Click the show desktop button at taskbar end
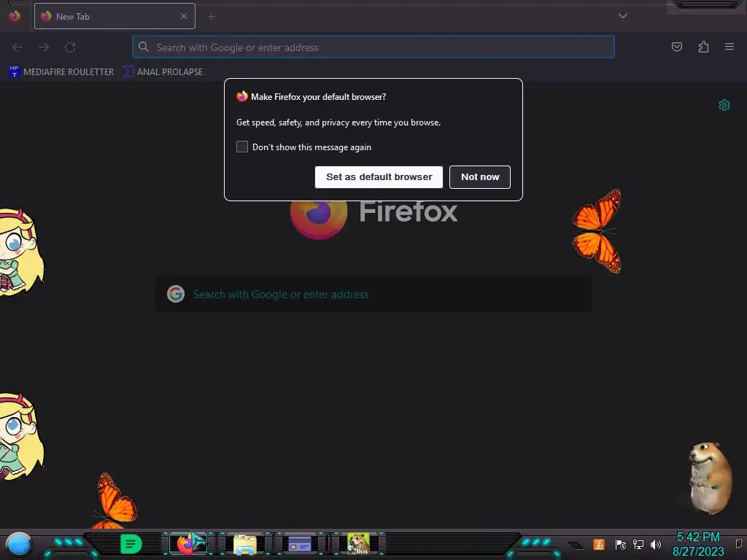This screenshot has height=560, width=747. [739, 544]
